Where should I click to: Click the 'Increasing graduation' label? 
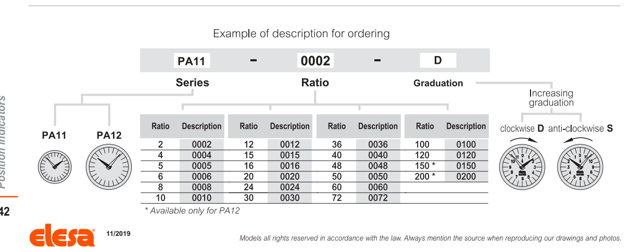point(551,98)
